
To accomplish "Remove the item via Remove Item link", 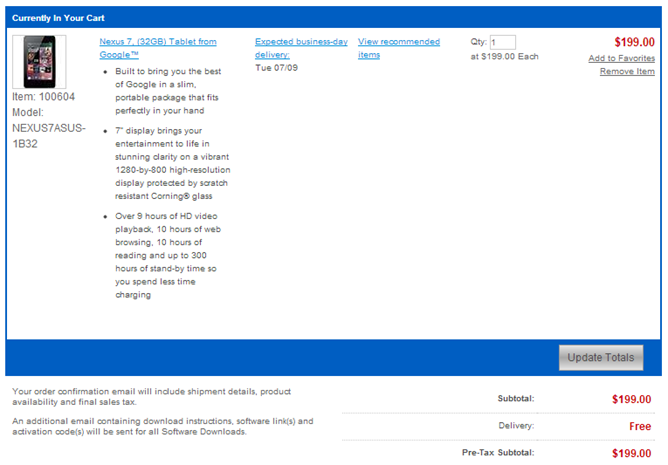I will [627, 72].
